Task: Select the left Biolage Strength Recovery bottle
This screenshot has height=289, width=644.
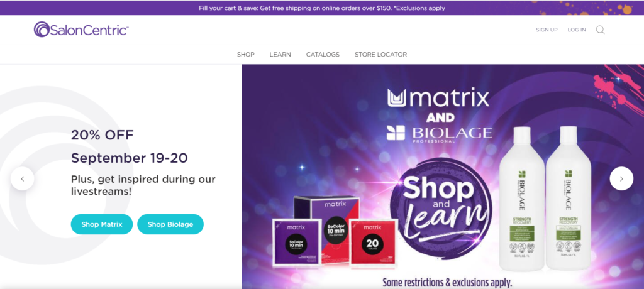Action: (x=521, y=199)
